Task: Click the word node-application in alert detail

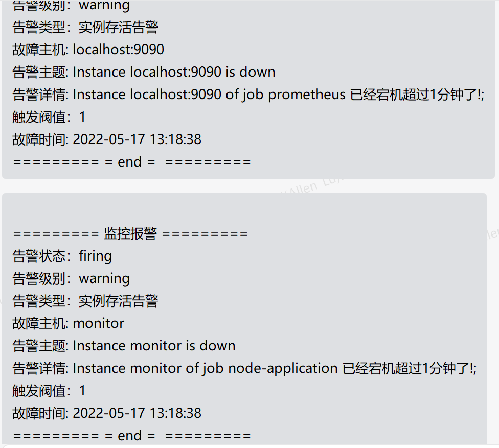Action: (283, 369)
